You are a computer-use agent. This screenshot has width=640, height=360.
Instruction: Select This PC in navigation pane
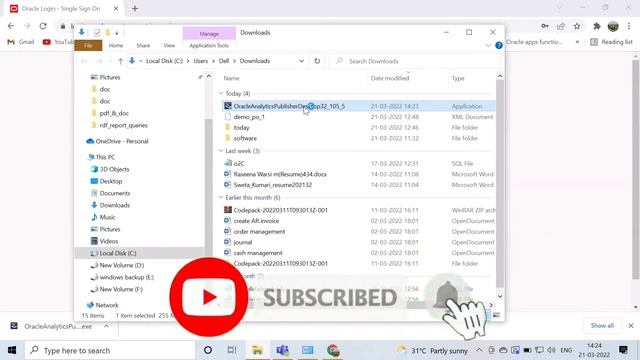pos(105,157)
